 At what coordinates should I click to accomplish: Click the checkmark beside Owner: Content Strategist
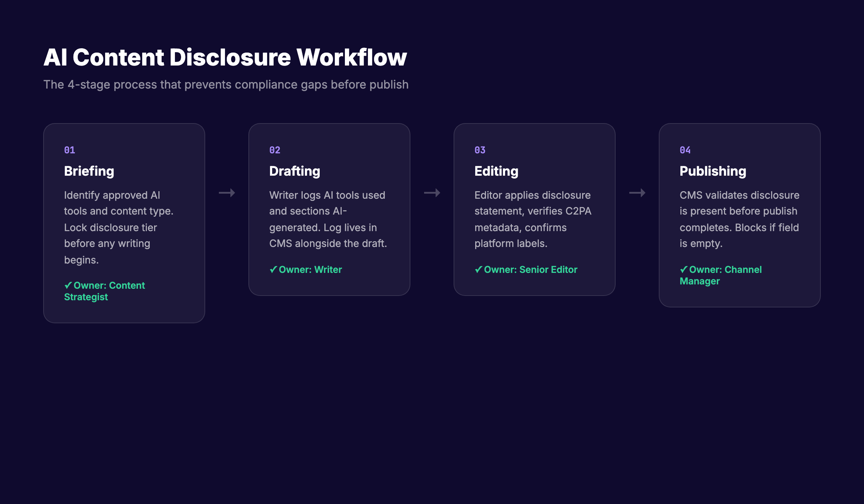[x=68, y=285]
